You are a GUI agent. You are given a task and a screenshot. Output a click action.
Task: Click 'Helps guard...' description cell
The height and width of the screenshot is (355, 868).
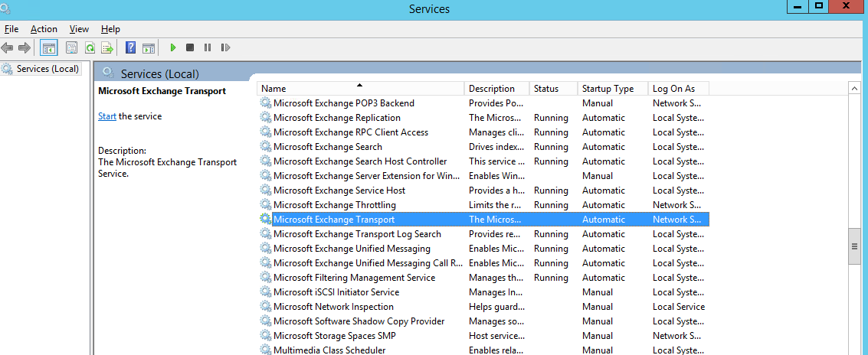pyautogui.click(x=496, y=306)
